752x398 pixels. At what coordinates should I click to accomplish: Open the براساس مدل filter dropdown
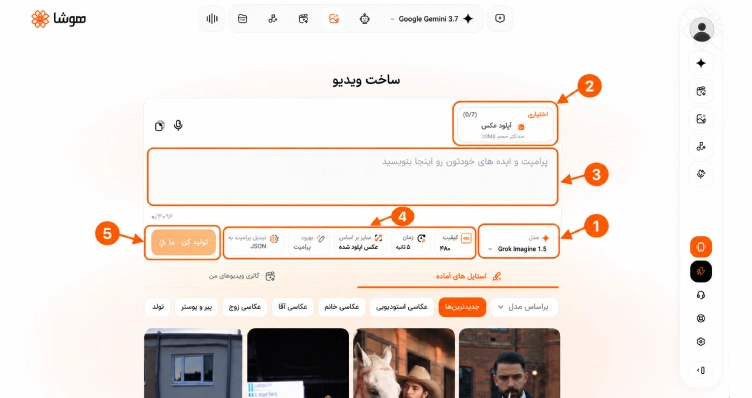point(524,307)
